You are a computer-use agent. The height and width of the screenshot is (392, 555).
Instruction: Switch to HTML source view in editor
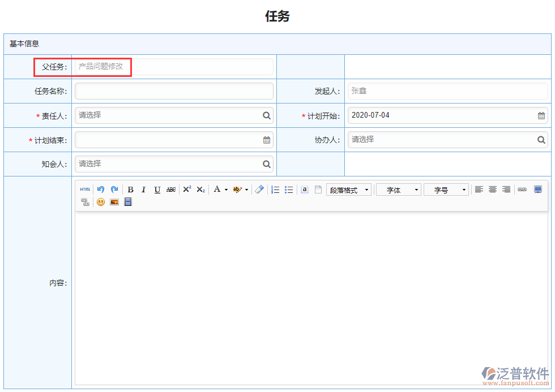click(x=85, y=189)
